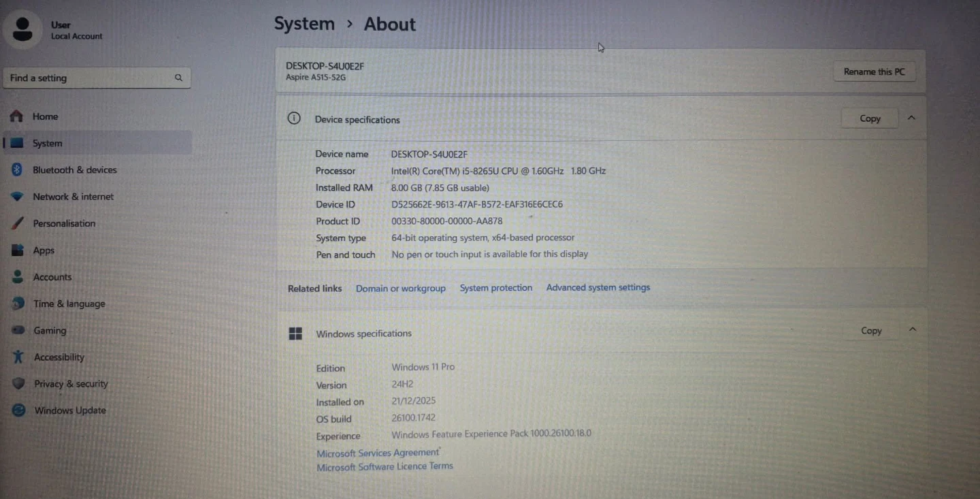This screenshot has width=980, height=499.
Task: Collapse the Windows specifications section
Action: (913, 329)
